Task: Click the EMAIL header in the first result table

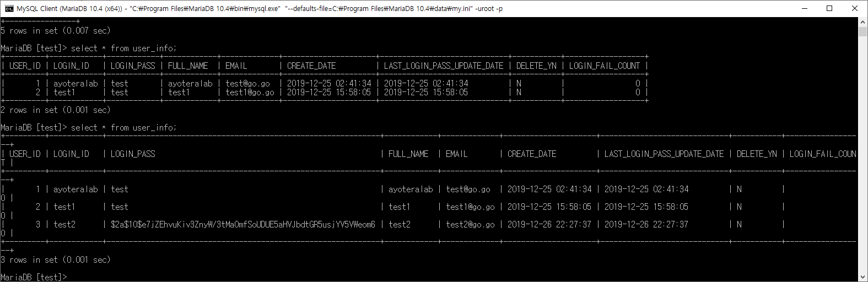Action: tap(236, 66)
